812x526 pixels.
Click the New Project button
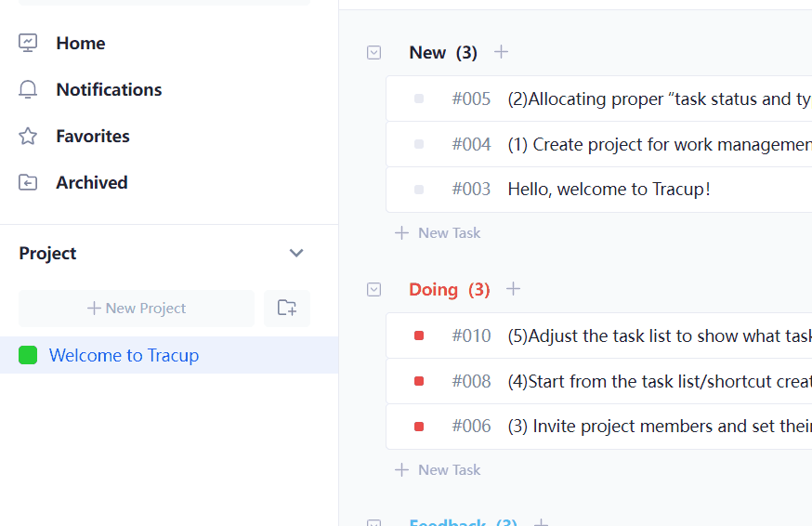137,308
